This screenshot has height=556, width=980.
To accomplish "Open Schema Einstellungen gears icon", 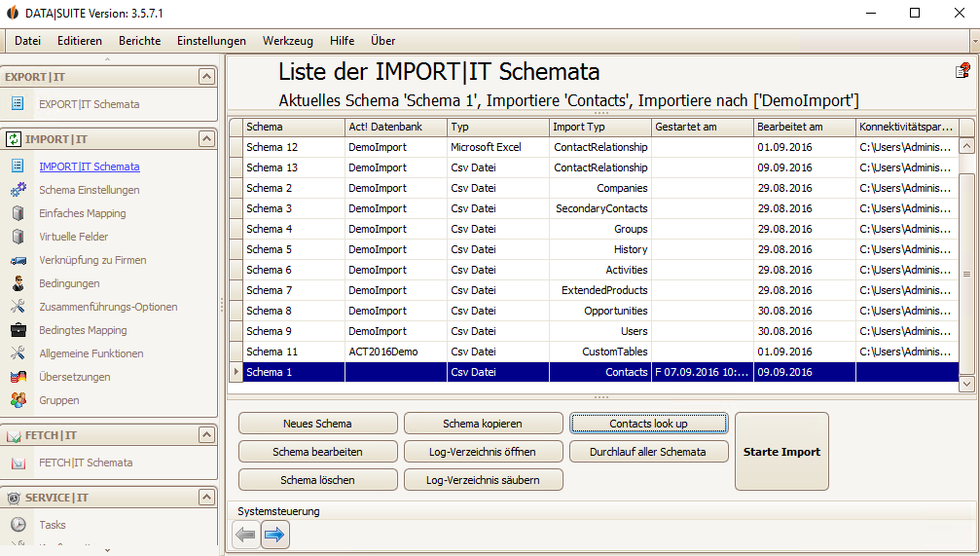I will click(x=18, y=190).
